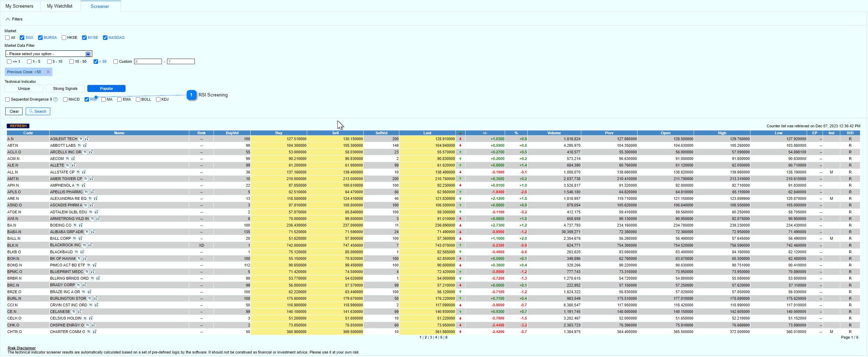Open chart icon beside CHARTER COMM O
This screenshot has width=868, height=357.
point(95,332)
